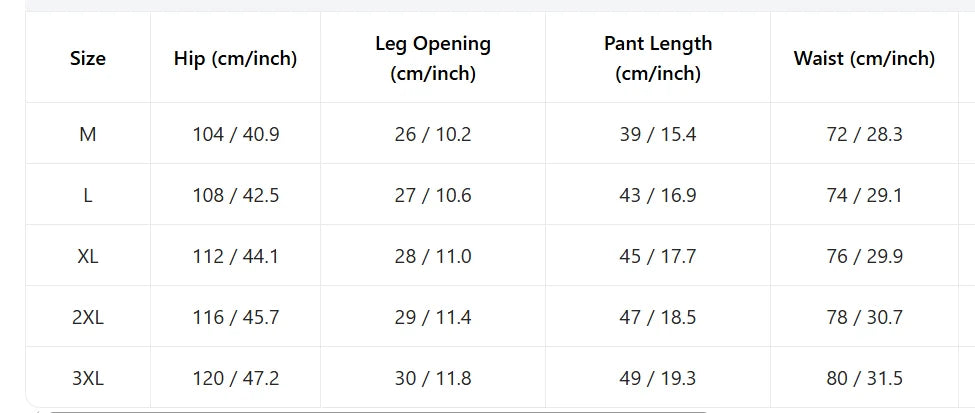
Task: Click pant length 45 / 17.7
Action: coord(658,256)
